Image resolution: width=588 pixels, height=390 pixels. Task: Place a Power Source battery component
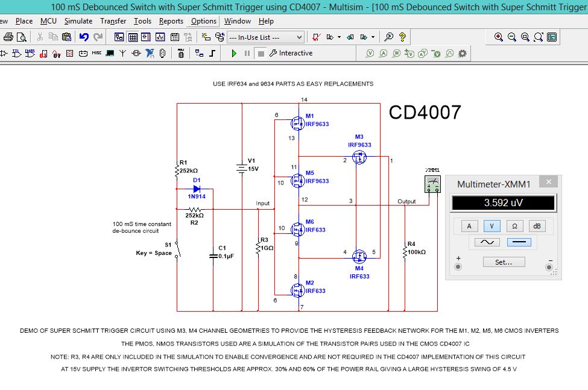pyautogui.click(x=83, y=53)
